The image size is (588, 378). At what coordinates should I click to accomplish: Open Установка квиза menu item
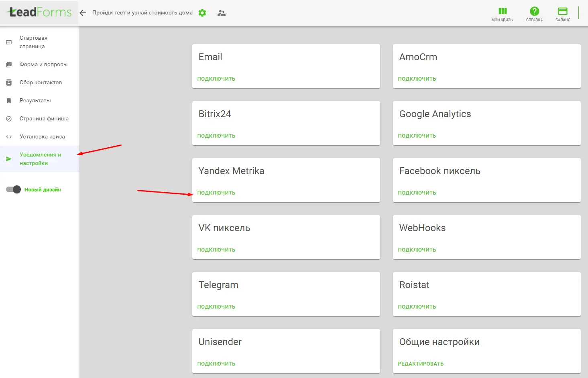[x=40, y=136]
